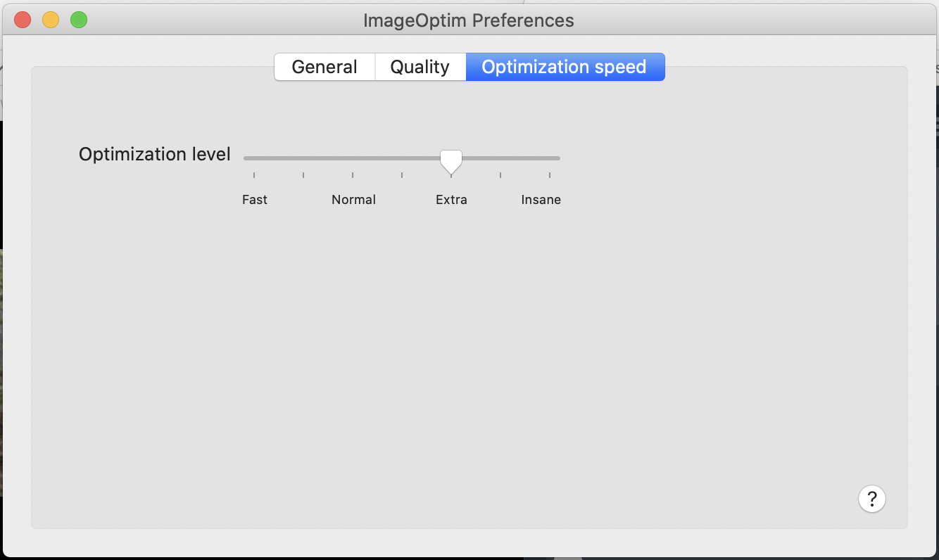Select the Optimization speed tab
The width and height of the screenshot is (939, 560).
coord(565,67)
